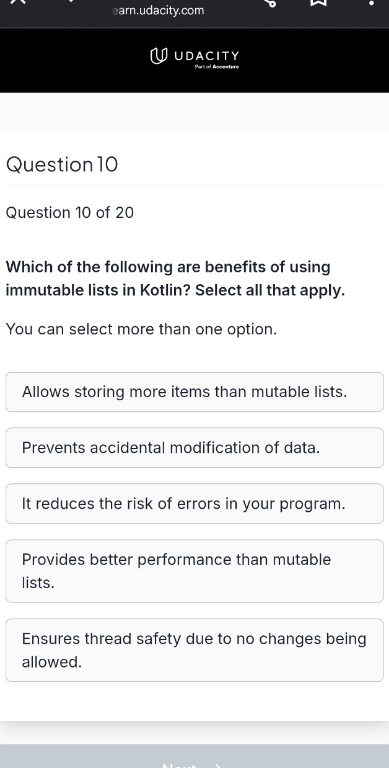Select 'Allows storing more items than mutable lists'
389x768 pixels.
coord(194,392)
